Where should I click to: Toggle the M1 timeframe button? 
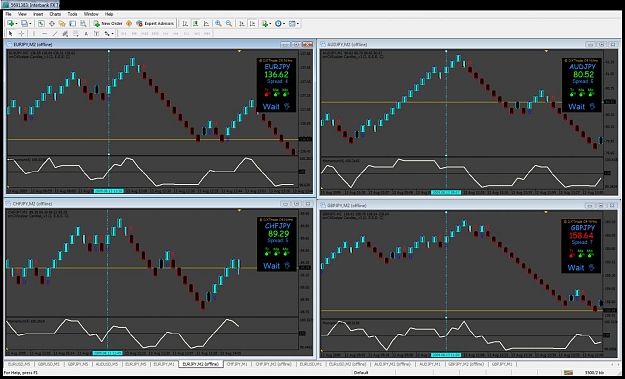124,33
